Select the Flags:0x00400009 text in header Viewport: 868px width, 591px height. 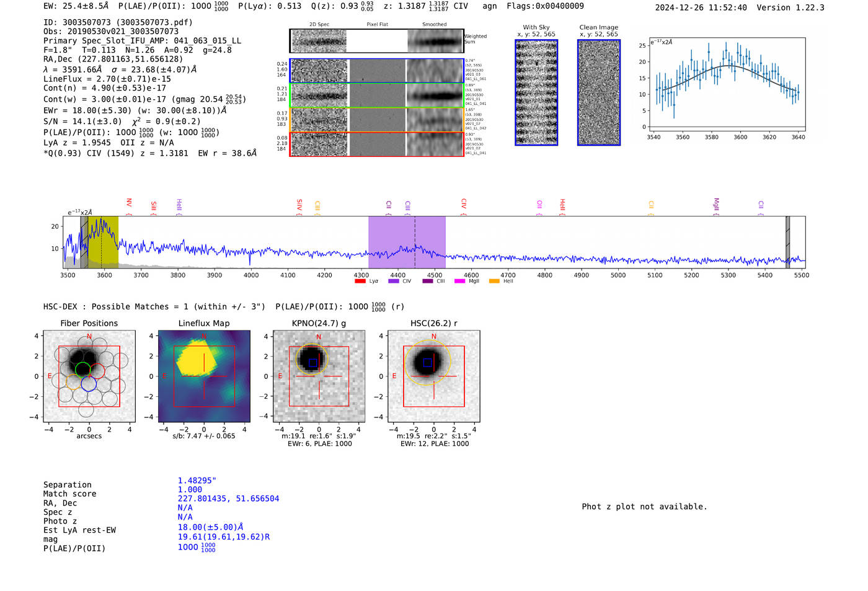(546, 6)
